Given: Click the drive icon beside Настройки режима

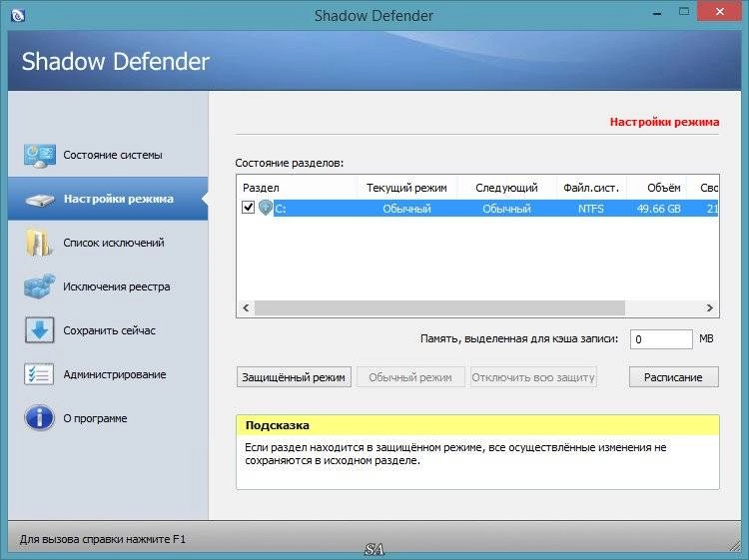Looking at the screenshot, I should (x=40, y=200).
